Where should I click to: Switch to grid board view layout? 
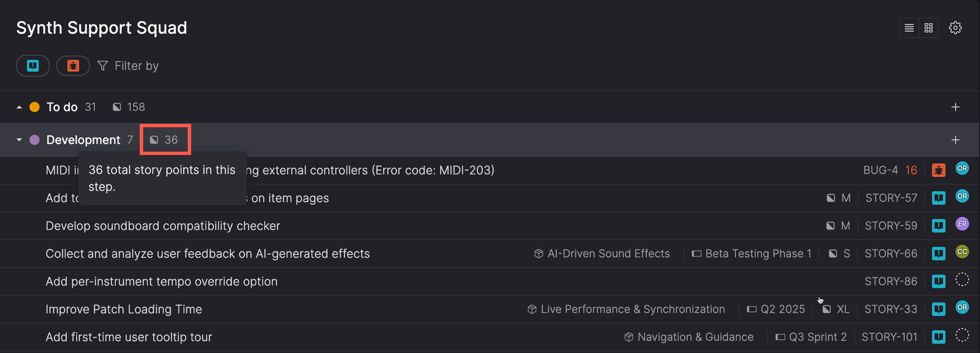929,28
